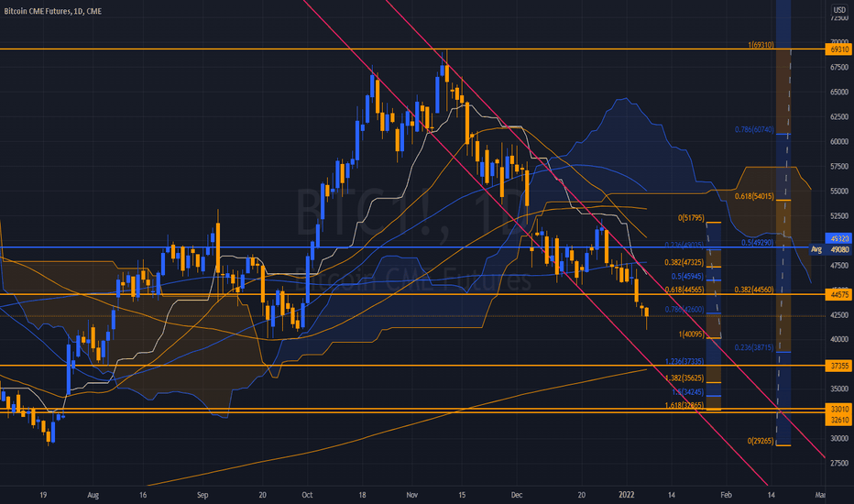Click the 1(40095) Fibonacci level label
This screenshot has height=504, width=854.
[691, 334]
